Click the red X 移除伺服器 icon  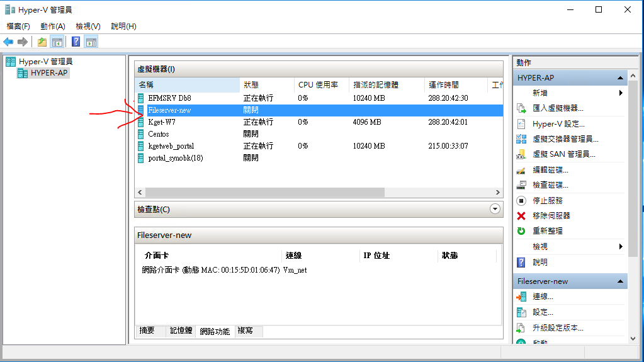pos(521,216)
